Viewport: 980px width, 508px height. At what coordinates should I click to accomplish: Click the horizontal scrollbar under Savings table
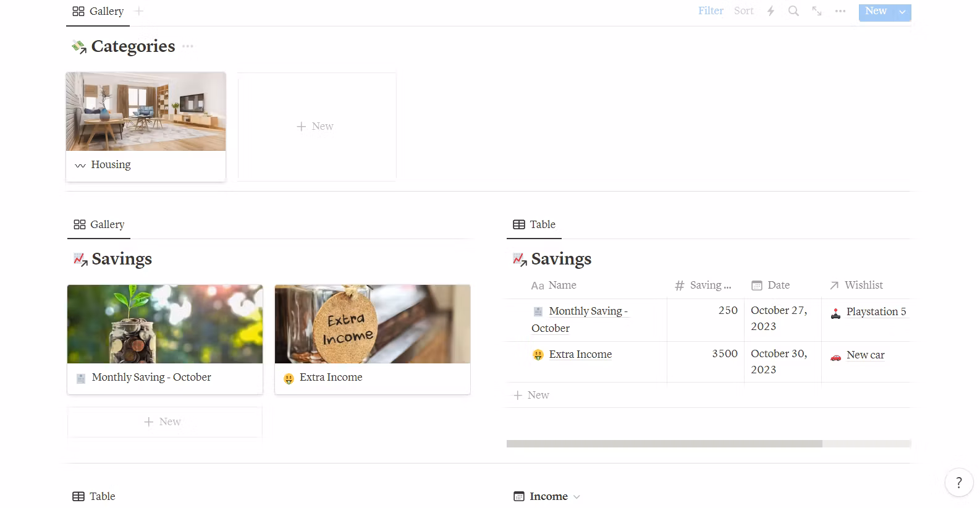tap(664, 444)
